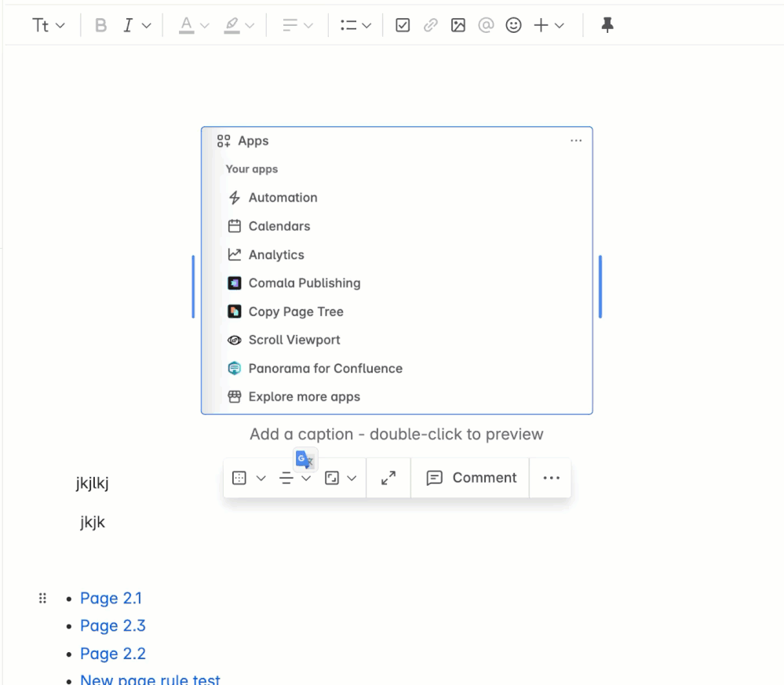
Task: Expand the list options dropdown arrow
Action: [x=366, y=25]
